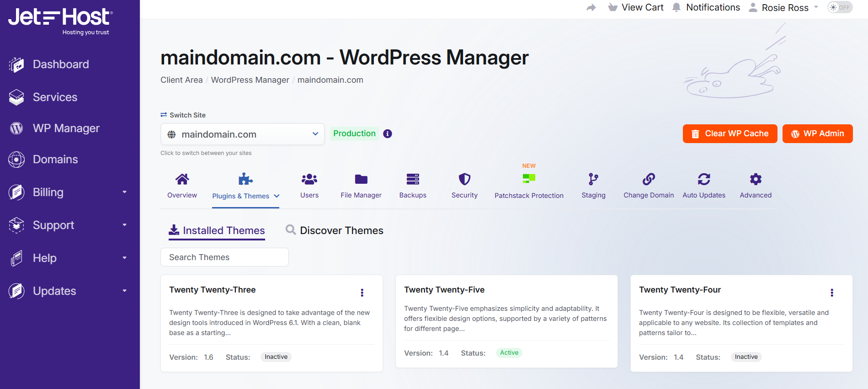The image size is (868, 389).
Task: Click WP Admin button
Action: pos(818,134)
